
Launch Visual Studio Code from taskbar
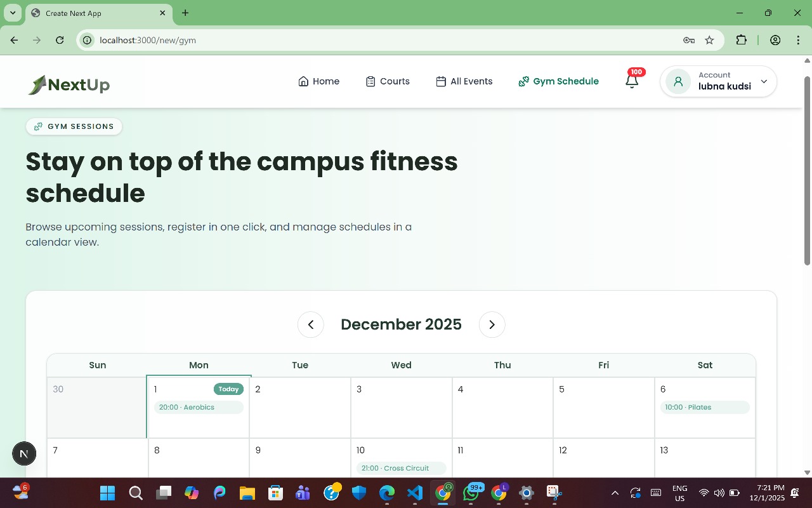[x=415, y=493]
